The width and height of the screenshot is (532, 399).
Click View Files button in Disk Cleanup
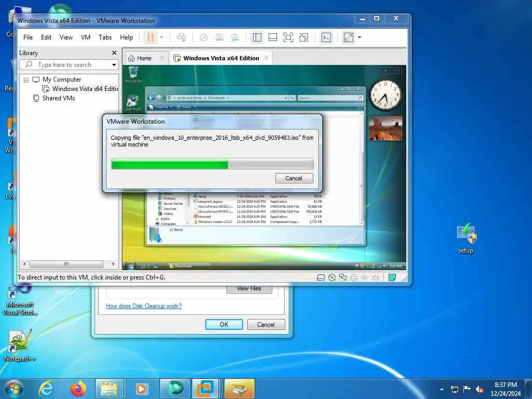click(x=249, y=289)
